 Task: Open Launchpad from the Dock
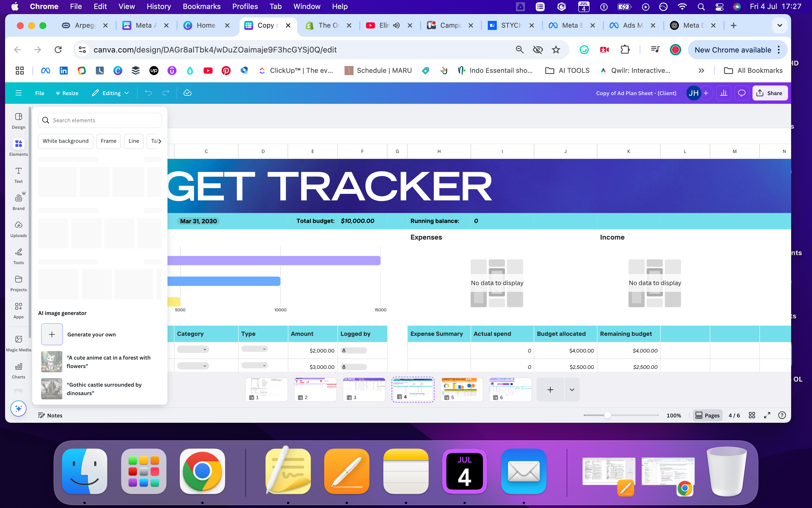pyautogui.click(x=144, y=471)
